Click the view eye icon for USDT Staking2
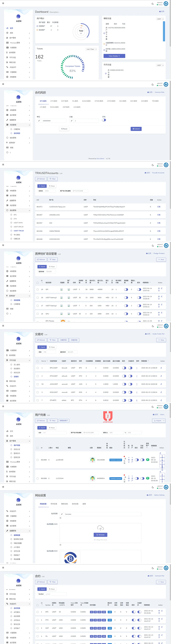The width and height of the screenshot is (171, 644). point(159,304)
